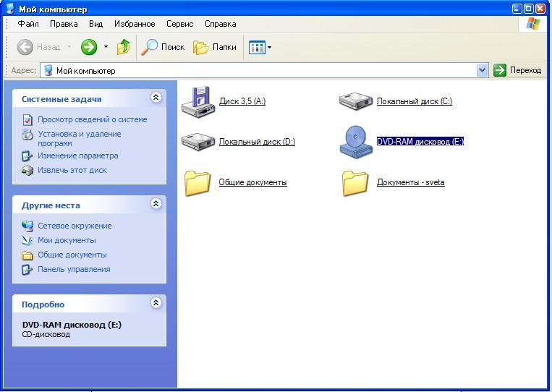The width and height of the screenshot is (552, 392).
Task: Open Сетевое окружение link
Action: pos(75,226)
